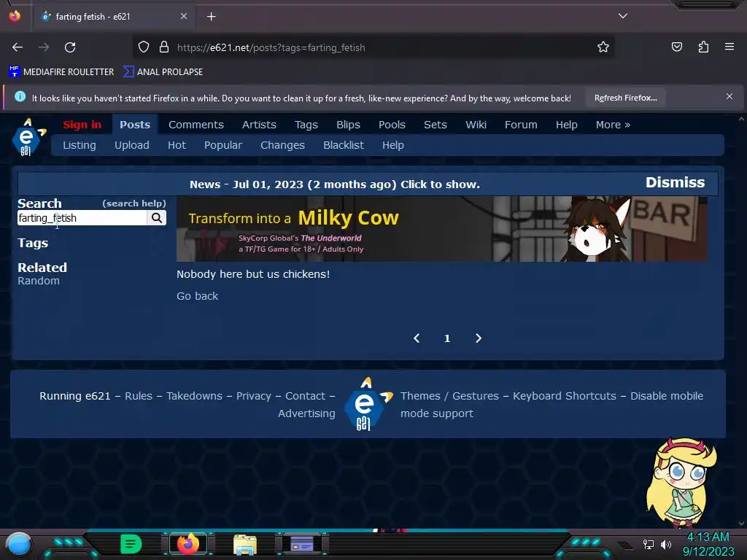Open Keyboard Shortcuts footer link
This screenshot has height=560, width=747.
[x=565, y=396]
